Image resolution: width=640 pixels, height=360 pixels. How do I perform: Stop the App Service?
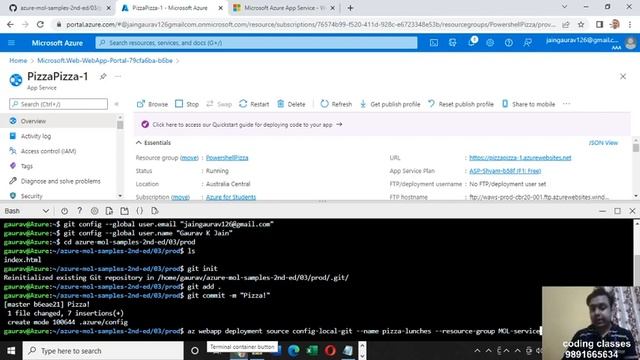187,104
